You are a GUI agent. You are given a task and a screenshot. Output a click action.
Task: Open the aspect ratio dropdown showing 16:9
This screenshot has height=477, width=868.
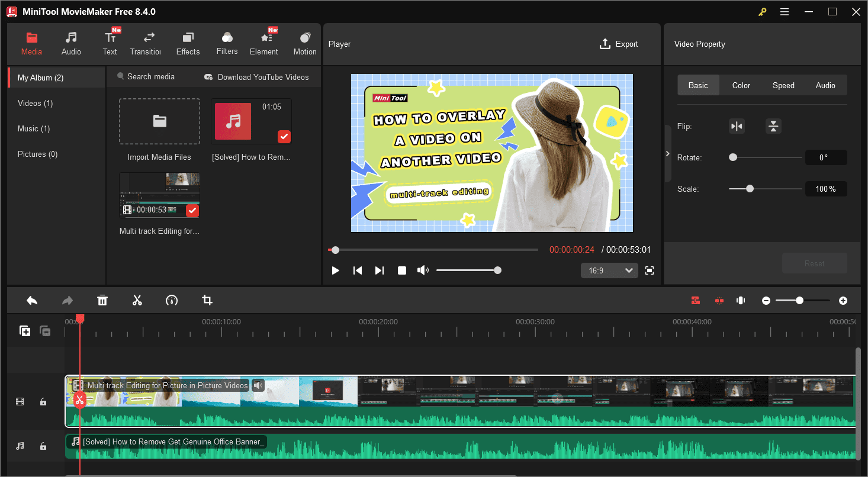(x=609, y=270)
